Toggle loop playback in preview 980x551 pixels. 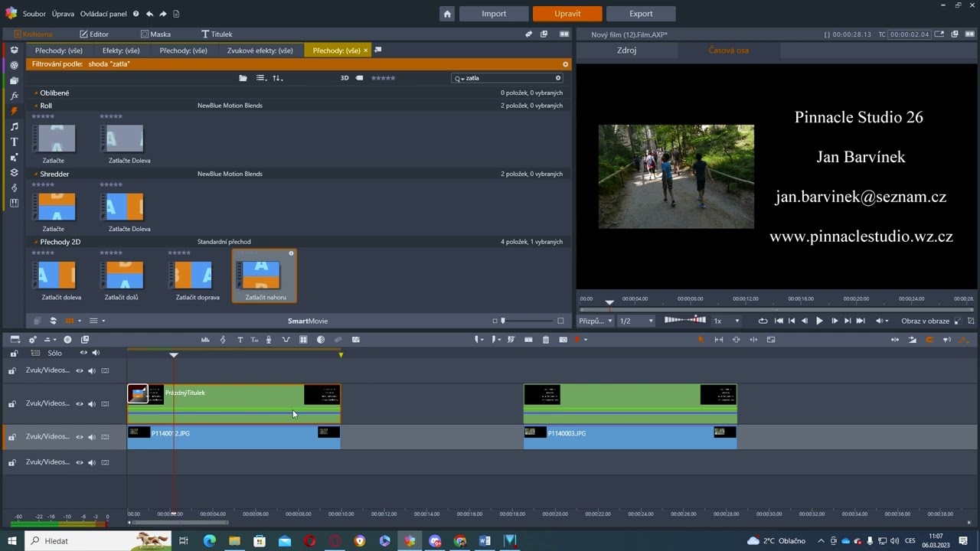pos(763,321)
